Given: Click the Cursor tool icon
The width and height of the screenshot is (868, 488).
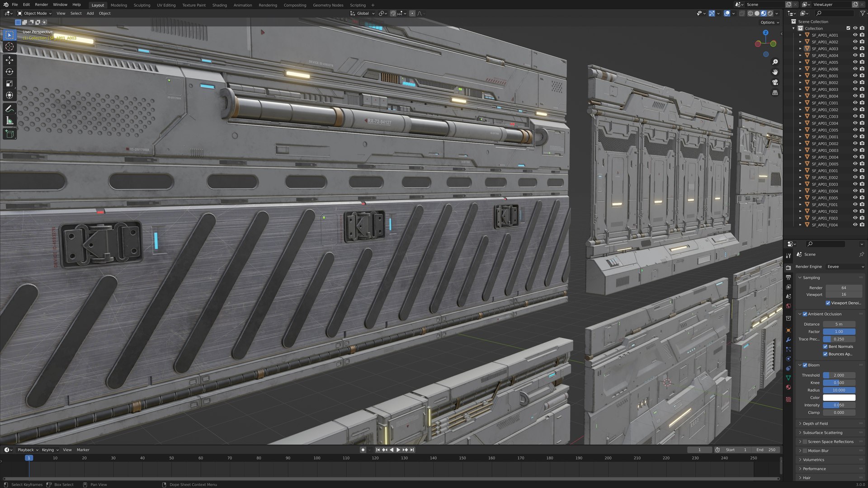Looking at the screenshot, I should click(x=9, y=47).
